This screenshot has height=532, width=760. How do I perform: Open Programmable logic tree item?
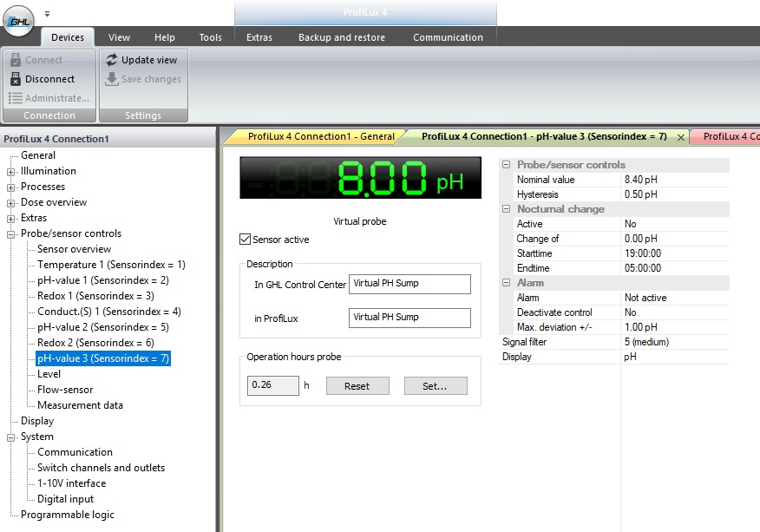(x=68, y=514)
